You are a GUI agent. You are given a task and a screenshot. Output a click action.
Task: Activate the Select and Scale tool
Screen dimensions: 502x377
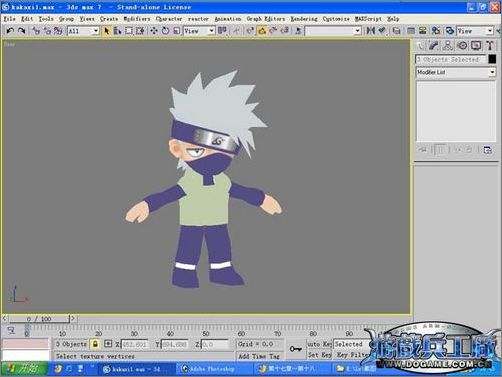(x=177, y=31)
